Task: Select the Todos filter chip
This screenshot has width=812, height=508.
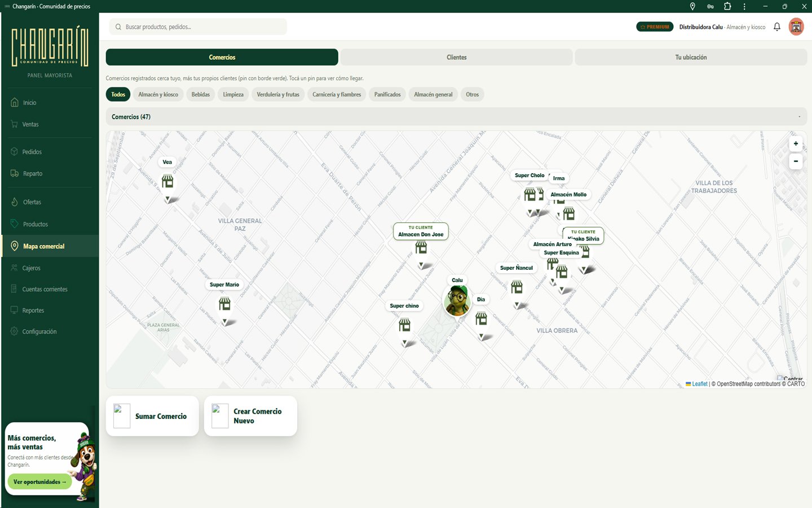Action: [x=118, y=94]
